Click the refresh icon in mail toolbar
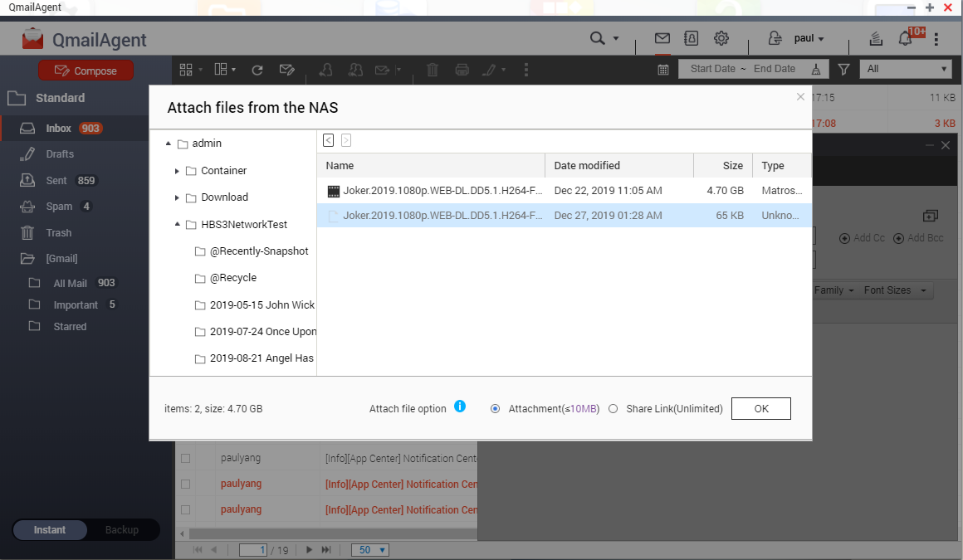The image size is (963, 560). tap(257, 70)
